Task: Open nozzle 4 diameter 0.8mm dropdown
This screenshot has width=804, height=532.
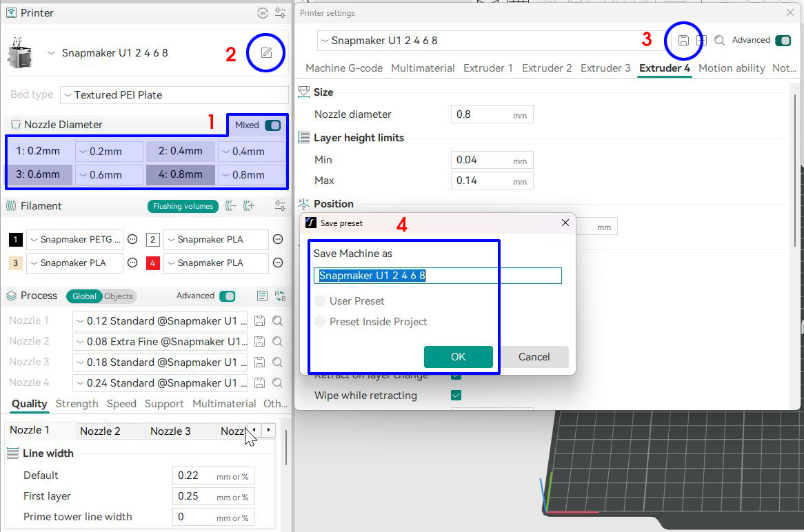Action: (252, 175)
